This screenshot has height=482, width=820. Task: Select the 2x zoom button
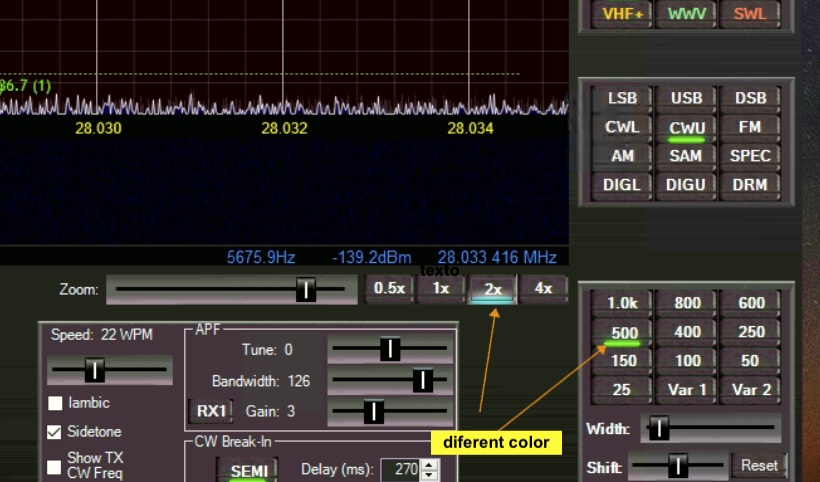click(x=493, y=288)
